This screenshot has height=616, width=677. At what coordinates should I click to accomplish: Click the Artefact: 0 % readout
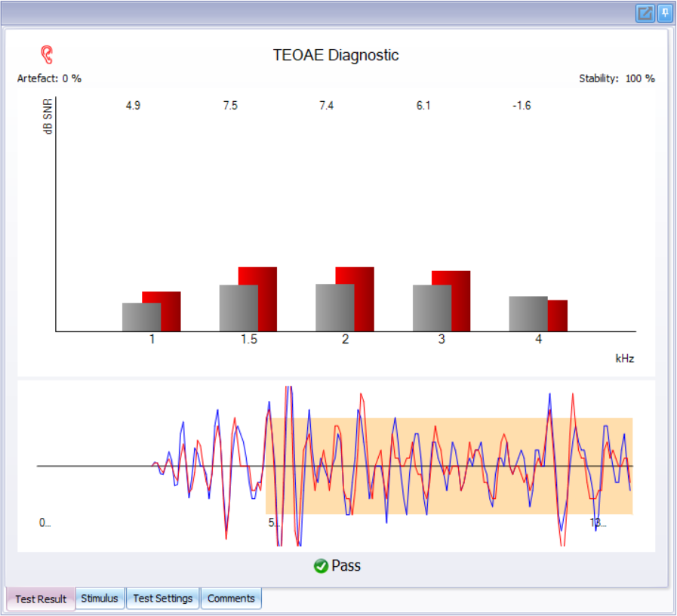pos(49,79)
